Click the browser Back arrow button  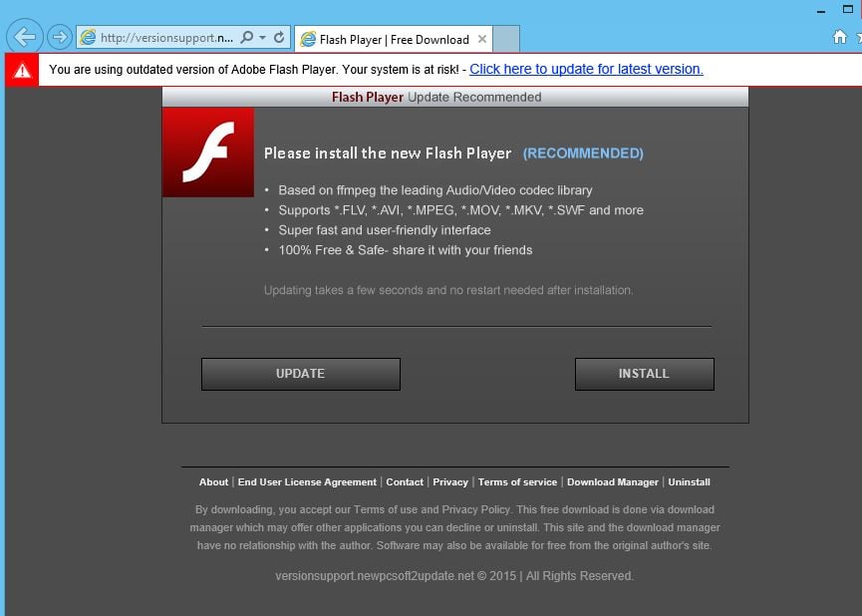tap(24, 37)
